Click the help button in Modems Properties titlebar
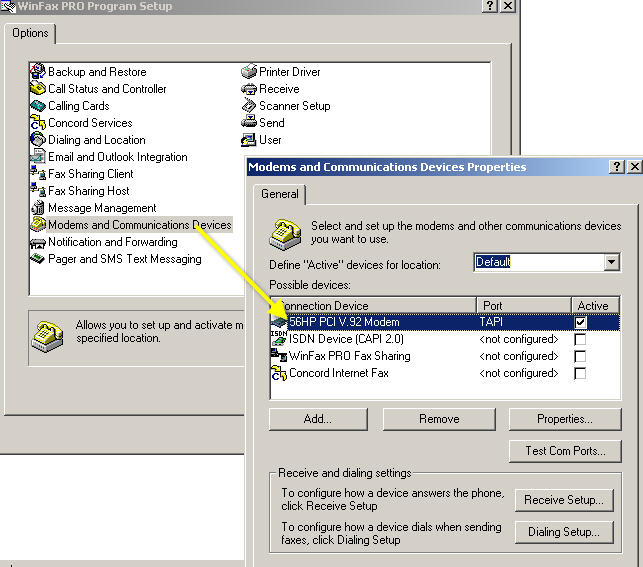Viewport: 643px width, 567px height. pyautogui.click(x=617, y=166)
